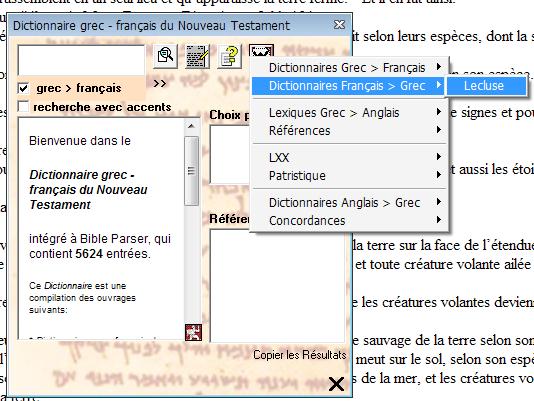Open Dictionnaires Grec > Français submenu
Image resolution: width=534 pixels, height=401 pixels.
[349, 67]
